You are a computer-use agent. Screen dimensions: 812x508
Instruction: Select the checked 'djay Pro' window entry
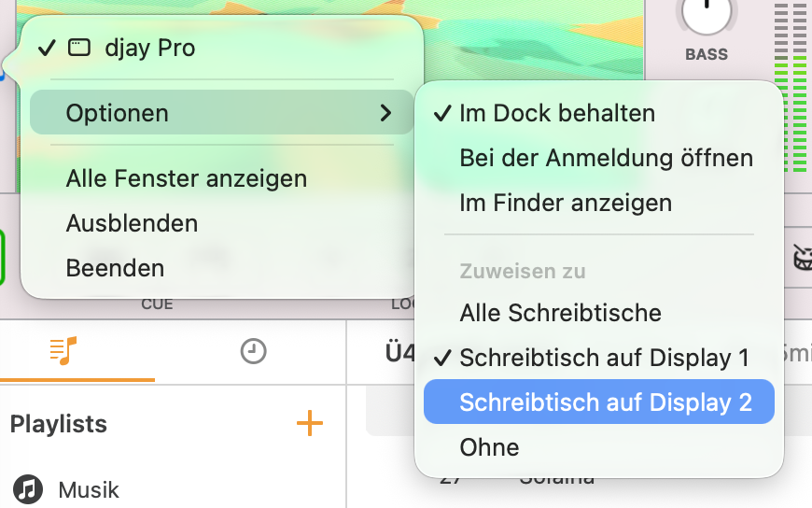tap(149, 48)
